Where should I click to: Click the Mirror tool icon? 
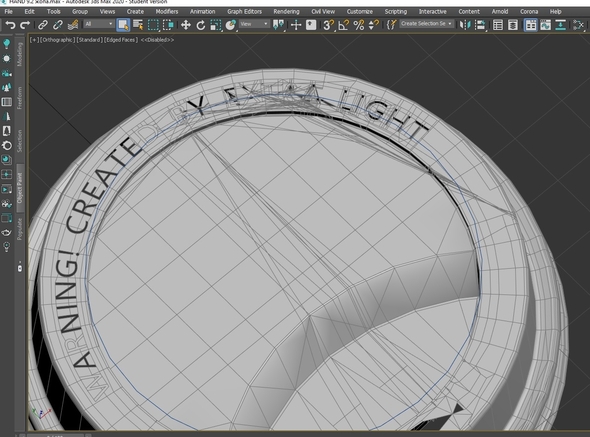click(x=465, y=25)
